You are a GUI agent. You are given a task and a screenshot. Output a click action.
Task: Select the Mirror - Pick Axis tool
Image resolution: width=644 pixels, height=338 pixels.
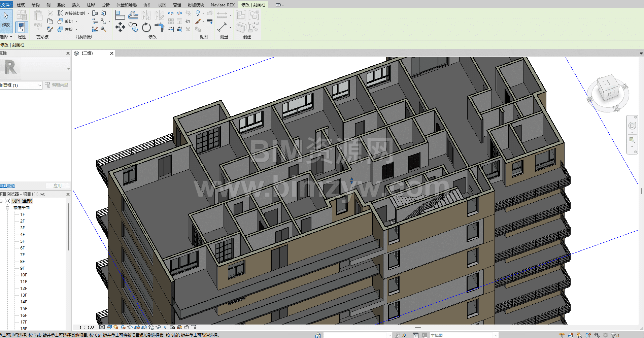(146, 15)
